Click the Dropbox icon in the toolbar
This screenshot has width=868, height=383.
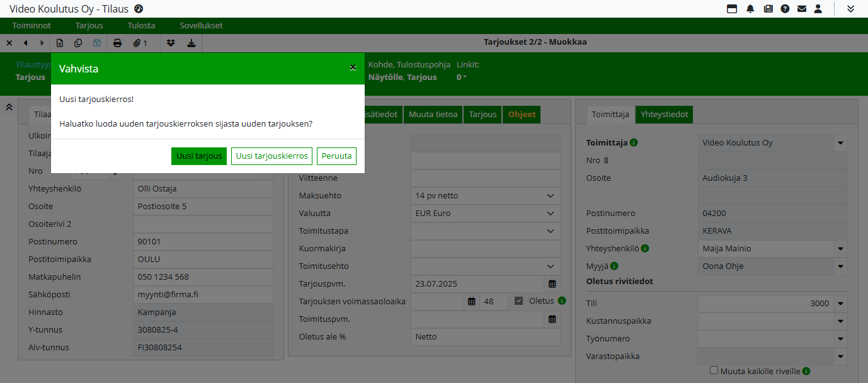[171, 43]
